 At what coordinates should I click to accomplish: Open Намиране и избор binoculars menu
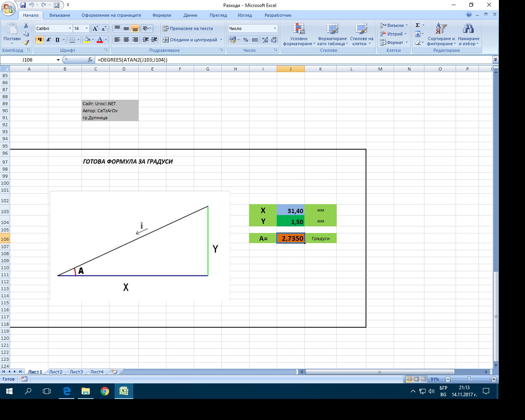click(x=468, y=34)
